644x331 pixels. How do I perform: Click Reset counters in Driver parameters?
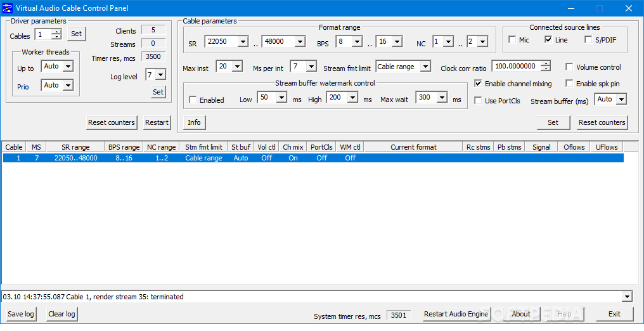112,122
